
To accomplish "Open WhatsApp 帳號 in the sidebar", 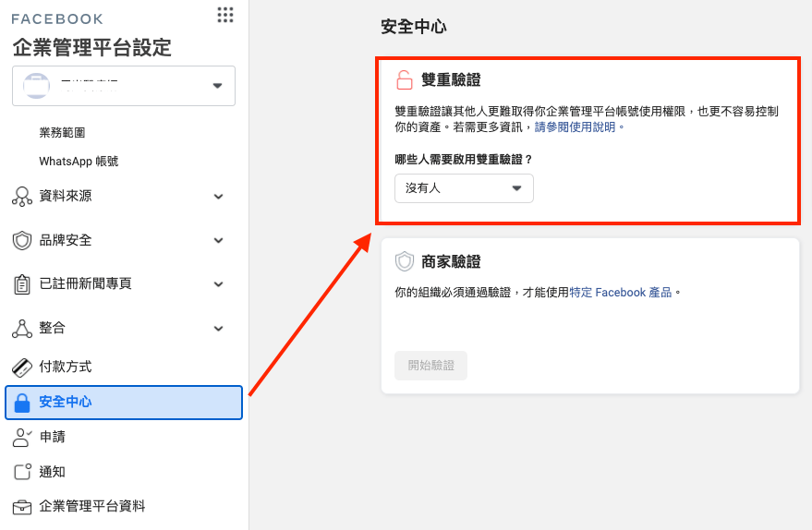I will pyautogui.click(x=79, y=161).
